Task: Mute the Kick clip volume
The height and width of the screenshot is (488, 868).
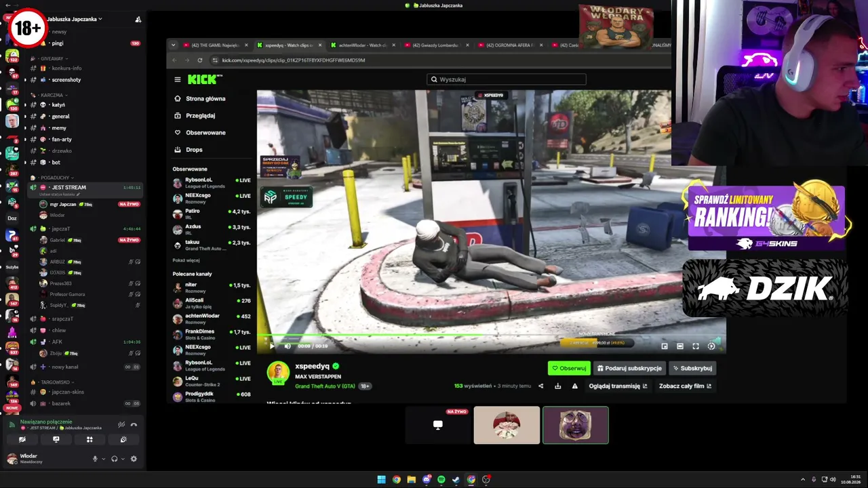Action: 288,346
